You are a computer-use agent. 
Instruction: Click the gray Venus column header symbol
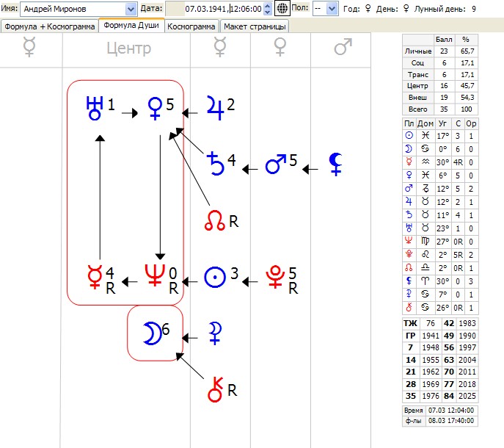pos(280,47)
